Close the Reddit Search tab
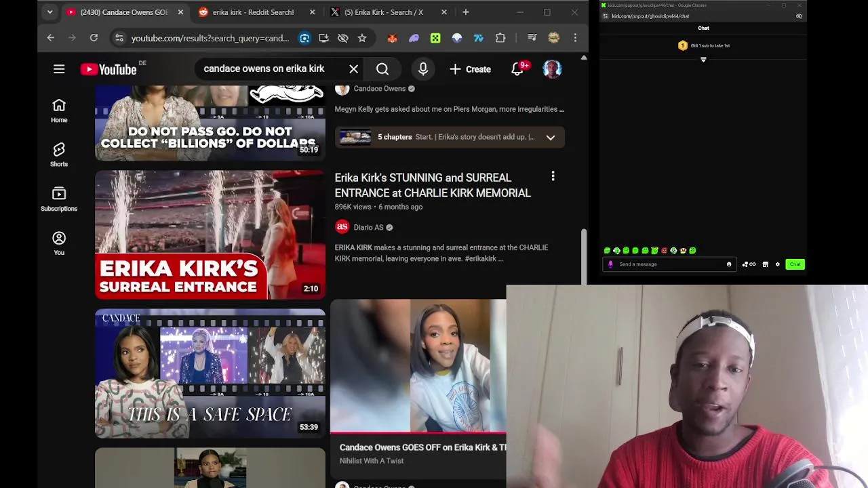 click(312, 12)
